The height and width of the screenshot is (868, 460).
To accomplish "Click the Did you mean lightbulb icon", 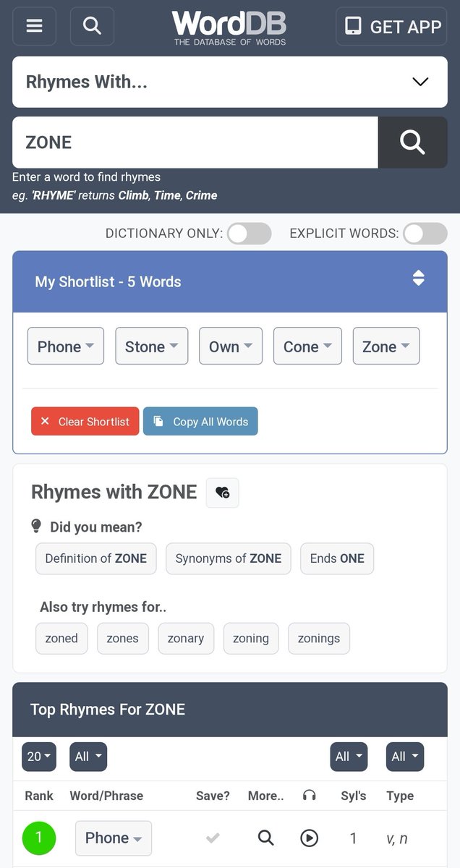I will click(x=37, y=526).
